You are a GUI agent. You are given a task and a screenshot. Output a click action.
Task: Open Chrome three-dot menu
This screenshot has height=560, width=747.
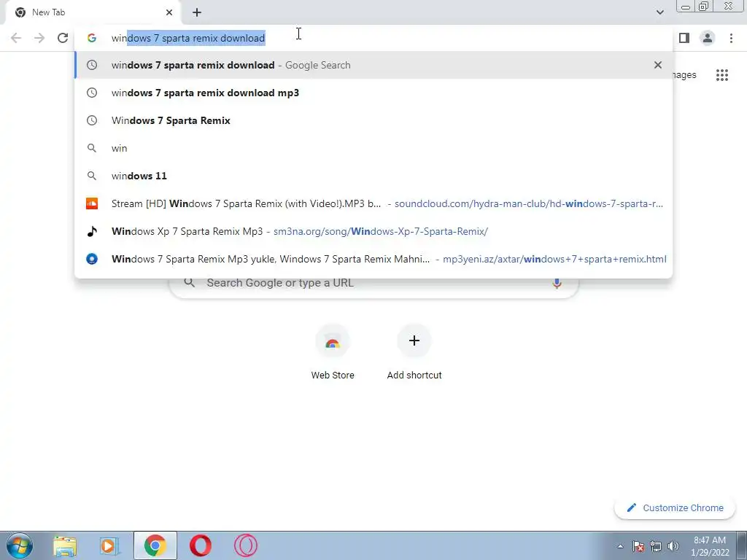pos(731,38)
